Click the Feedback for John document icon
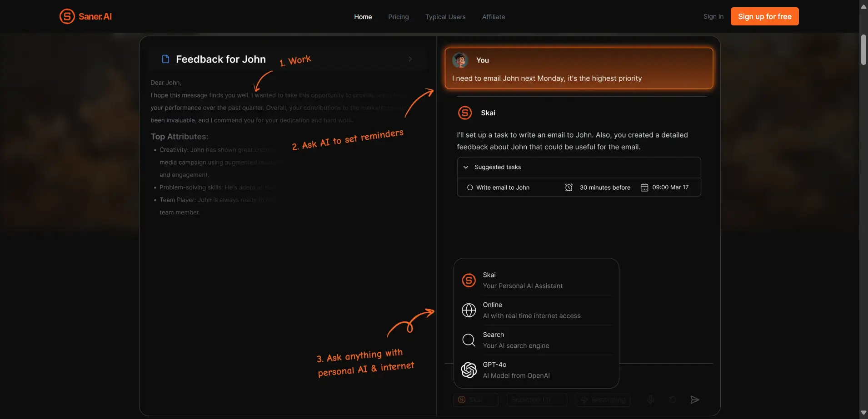 (166, 59)
